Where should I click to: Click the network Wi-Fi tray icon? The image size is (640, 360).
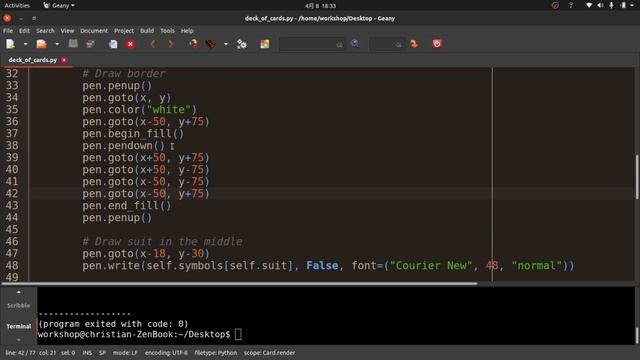pos(589,5)
